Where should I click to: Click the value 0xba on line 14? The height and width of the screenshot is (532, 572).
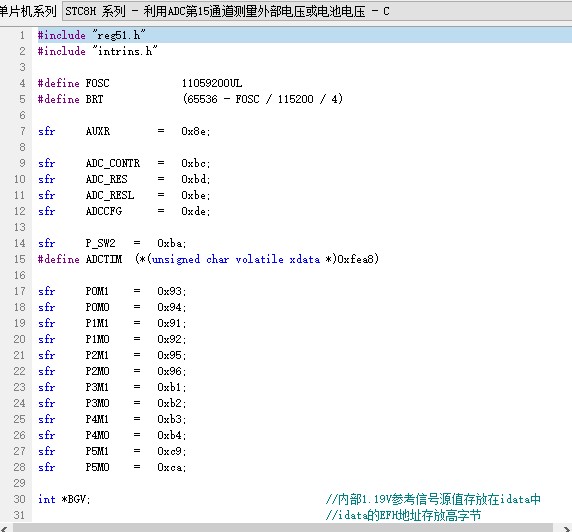171,243
